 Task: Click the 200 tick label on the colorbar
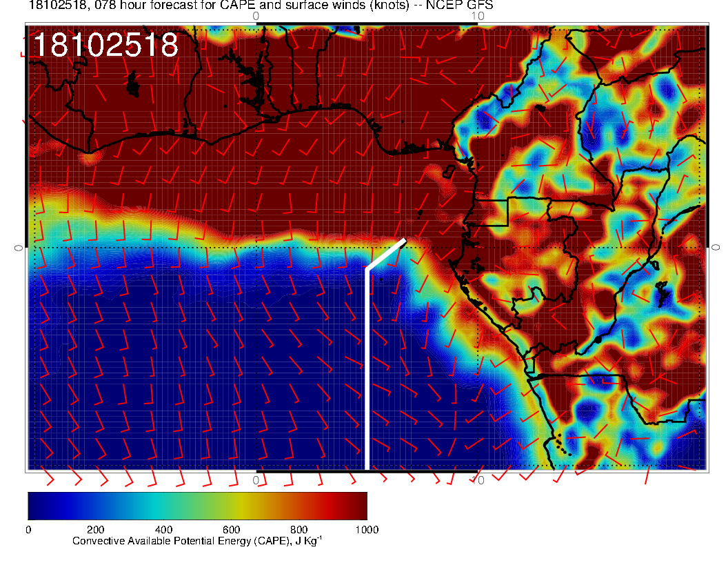click(95, 530)
